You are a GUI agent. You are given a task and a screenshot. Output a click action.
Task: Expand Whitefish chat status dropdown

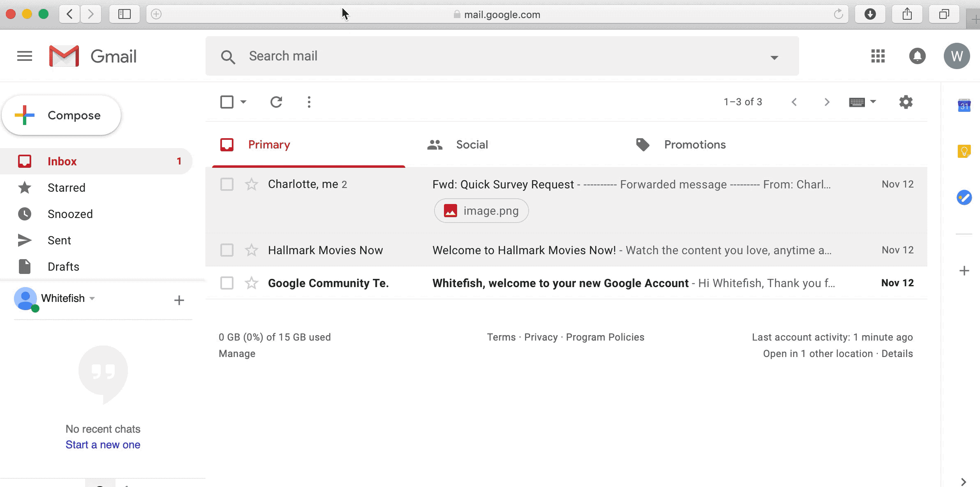pos(92,299)
